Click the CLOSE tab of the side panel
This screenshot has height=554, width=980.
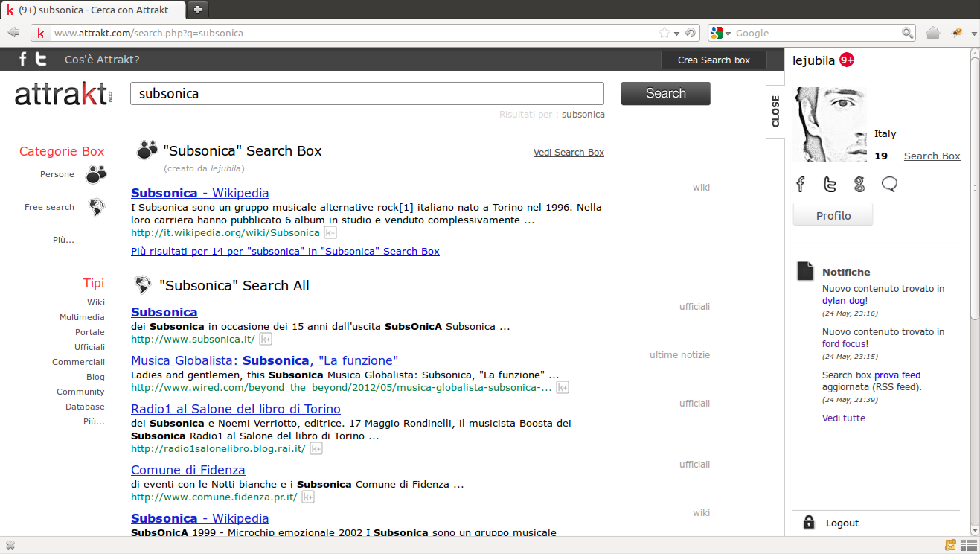click(775, 112)
